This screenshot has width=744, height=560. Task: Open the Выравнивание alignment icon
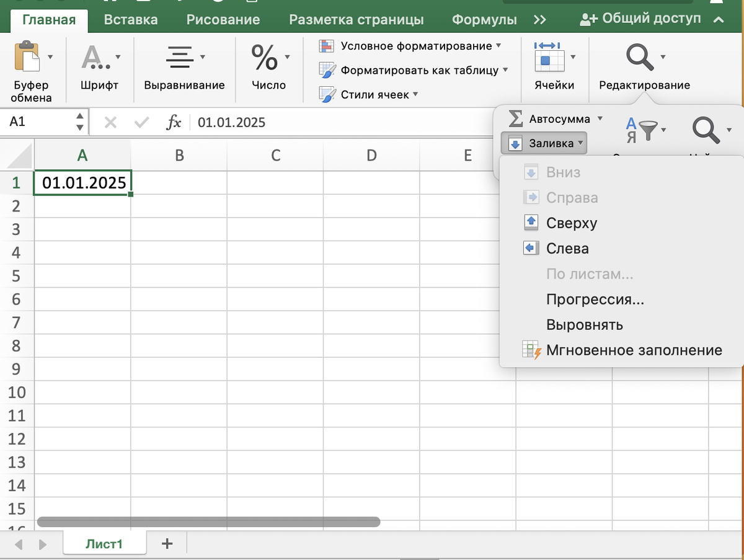click(x=180, y=58)
